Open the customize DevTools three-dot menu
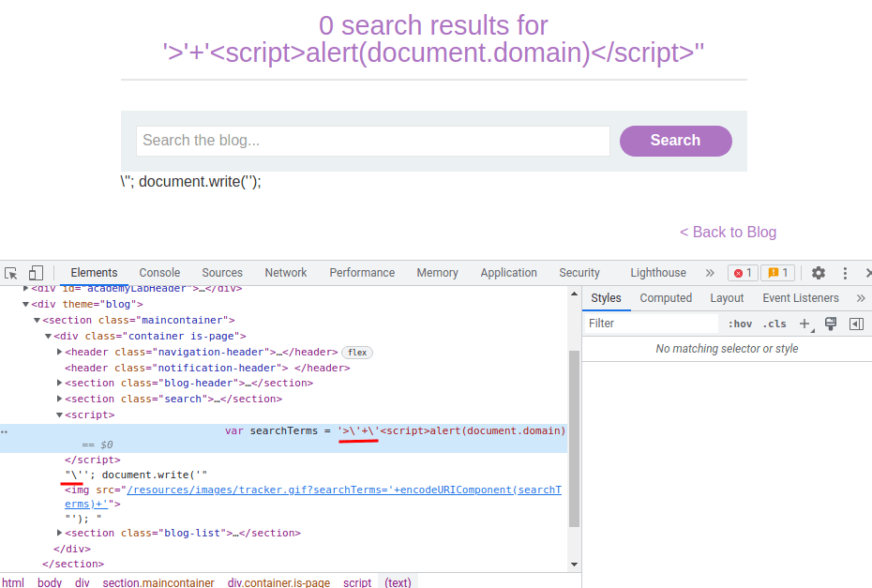Viewport: 872px width, 588px height. [x=845, y=273]
